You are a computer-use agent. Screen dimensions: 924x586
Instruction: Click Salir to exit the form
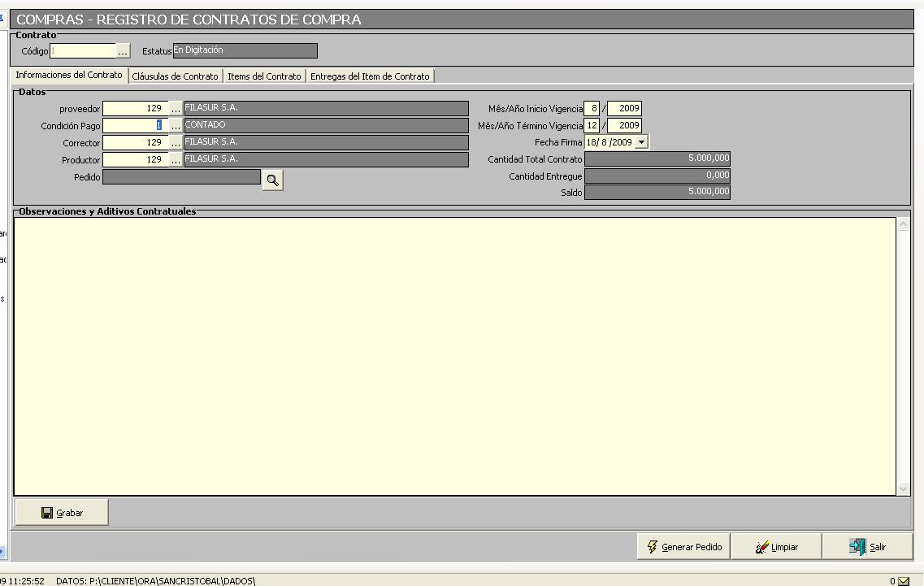867,547
